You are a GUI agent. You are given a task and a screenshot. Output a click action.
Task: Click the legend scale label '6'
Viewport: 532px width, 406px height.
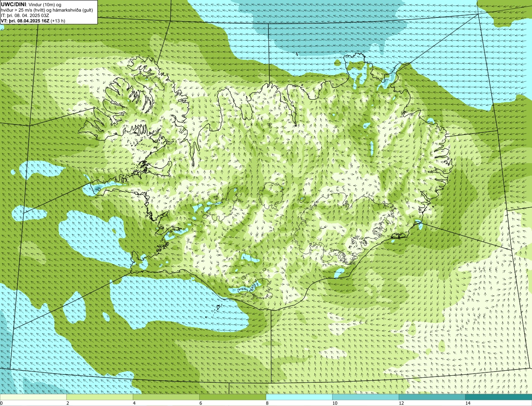click(200, 403)
